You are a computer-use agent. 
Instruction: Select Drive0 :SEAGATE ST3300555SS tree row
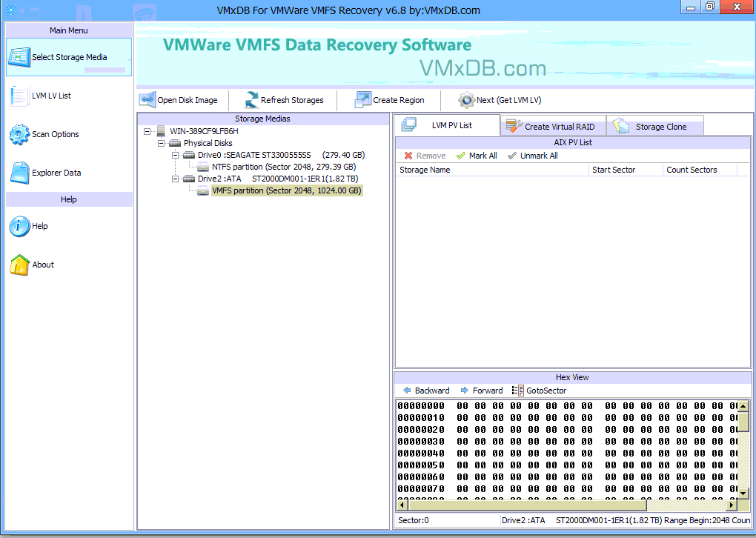coord(281,155)
